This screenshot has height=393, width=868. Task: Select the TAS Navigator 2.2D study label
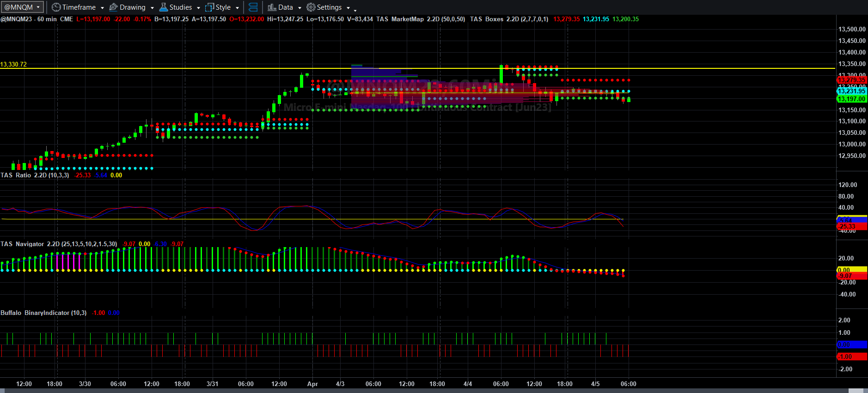[x=59, y=244]
